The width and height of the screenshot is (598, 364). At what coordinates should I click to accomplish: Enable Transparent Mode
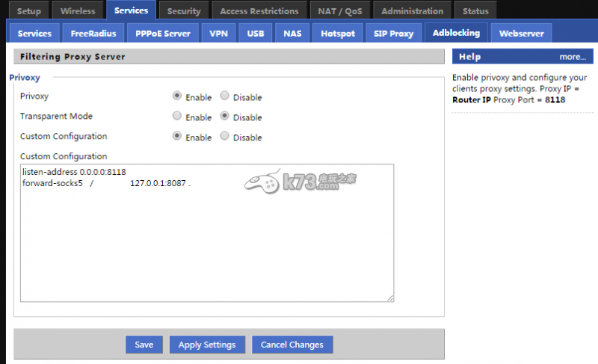pos(177,117)
